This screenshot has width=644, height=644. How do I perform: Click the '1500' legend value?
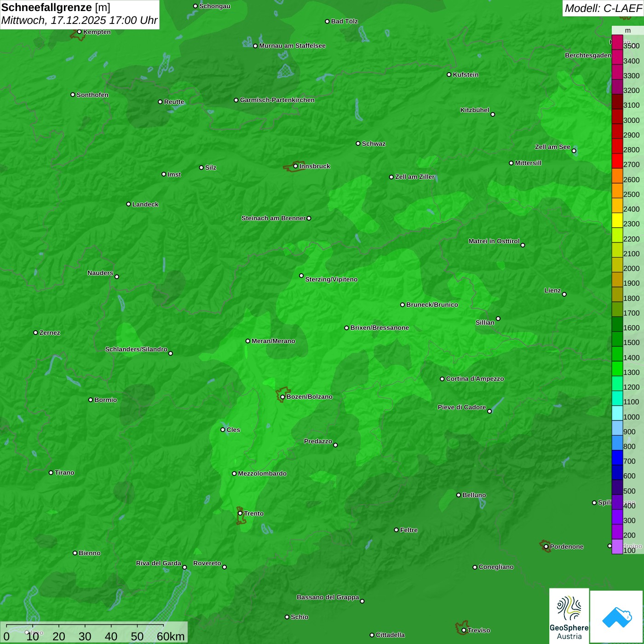coord(631,342)
